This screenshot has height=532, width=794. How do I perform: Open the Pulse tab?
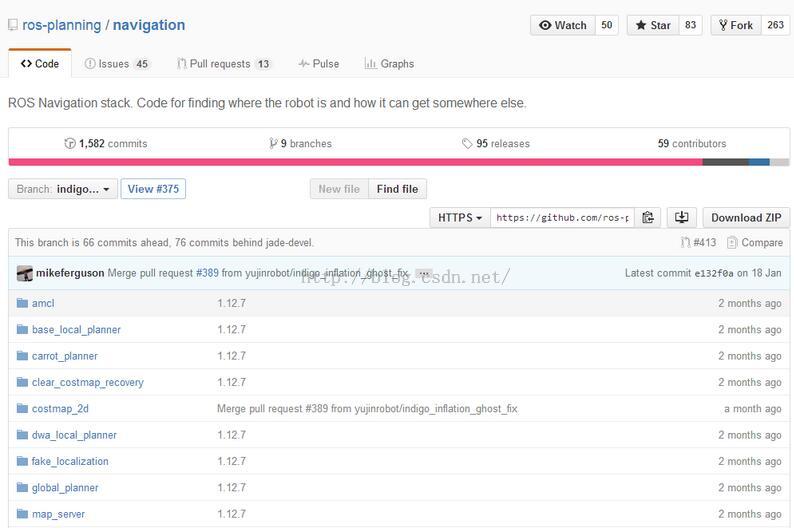(x=319, y=64)
